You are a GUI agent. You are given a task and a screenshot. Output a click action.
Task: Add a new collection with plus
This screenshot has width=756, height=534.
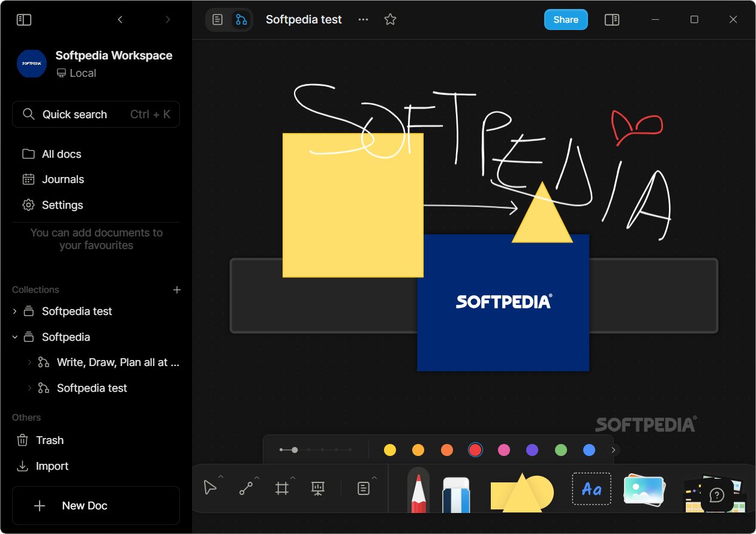tap(177, 290)
